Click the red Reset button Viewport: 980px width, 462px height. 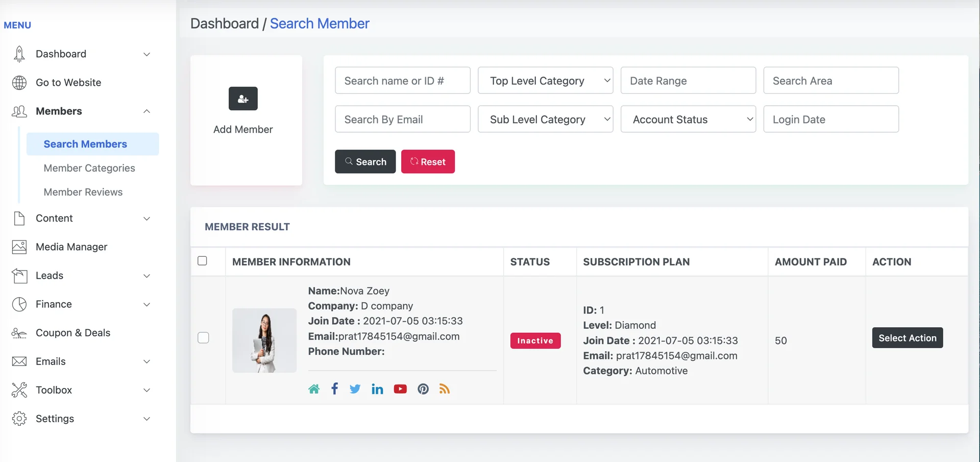pyautogui.click(x=428, y=161)
